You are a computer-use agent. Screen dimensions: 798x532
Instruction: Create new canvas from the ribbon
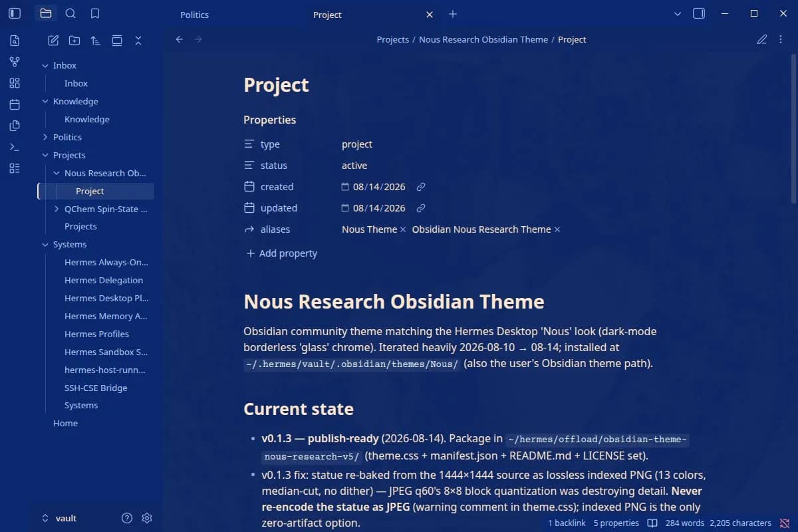pyautogui.click(x=15, y=83)
